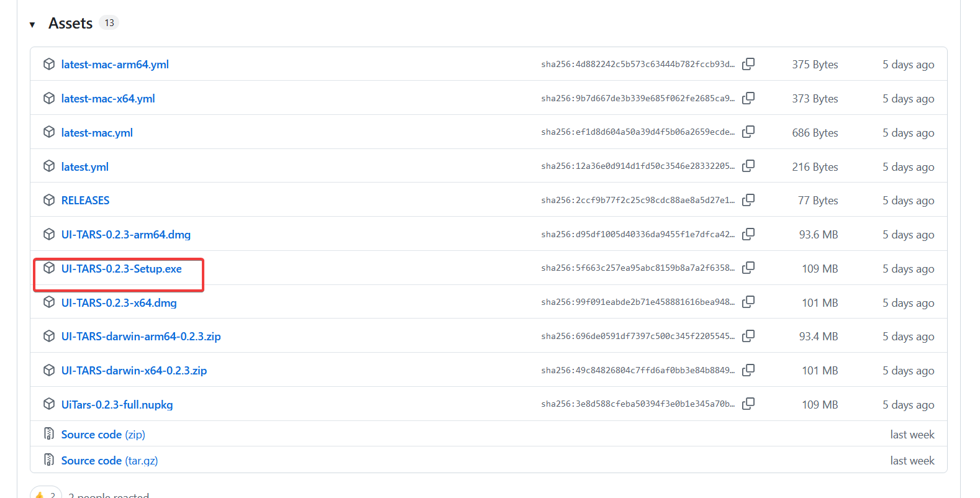Click last week date for Source code (tar.gz)
The width and height of the screenshot is (980, 498).
tap(912, 461)
